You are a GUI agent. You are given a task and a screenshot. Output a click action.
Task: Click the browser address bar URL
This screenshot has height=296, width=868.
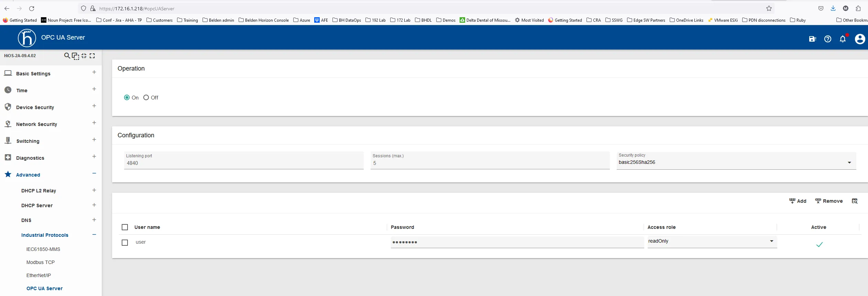click(137, 8)
